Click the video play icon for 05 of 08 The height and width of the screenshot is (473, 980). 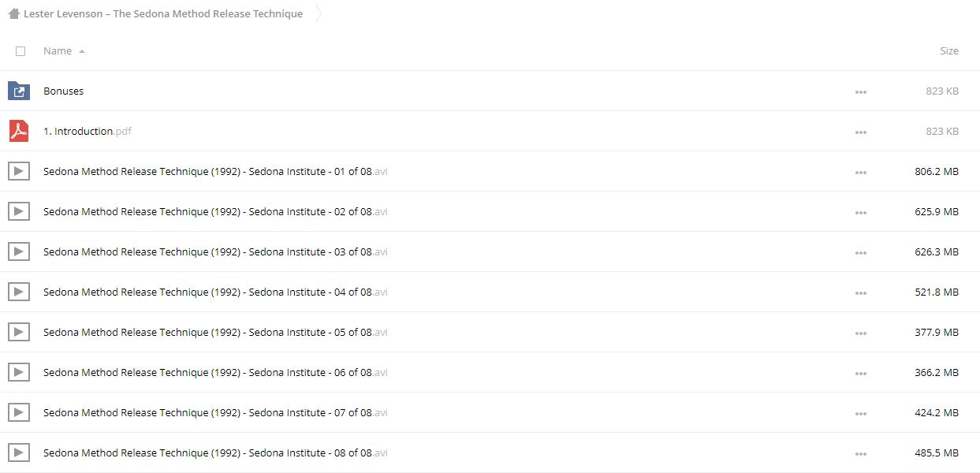click(19, 332)
